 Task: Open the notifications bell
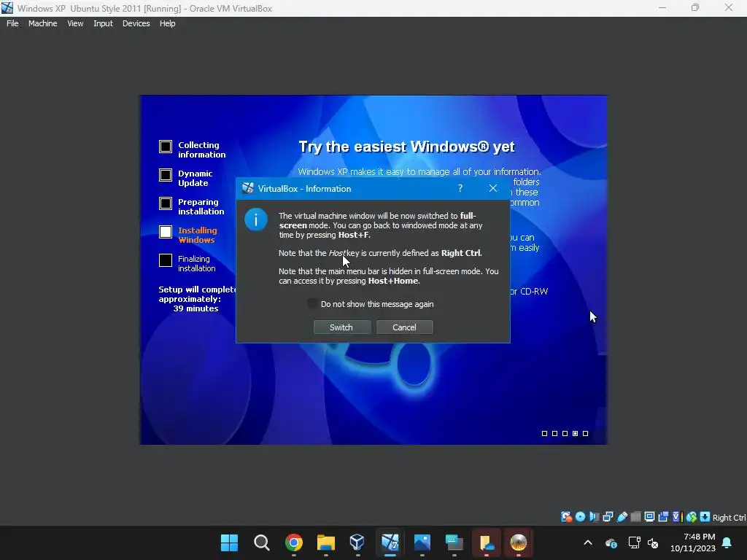point(727,542)
